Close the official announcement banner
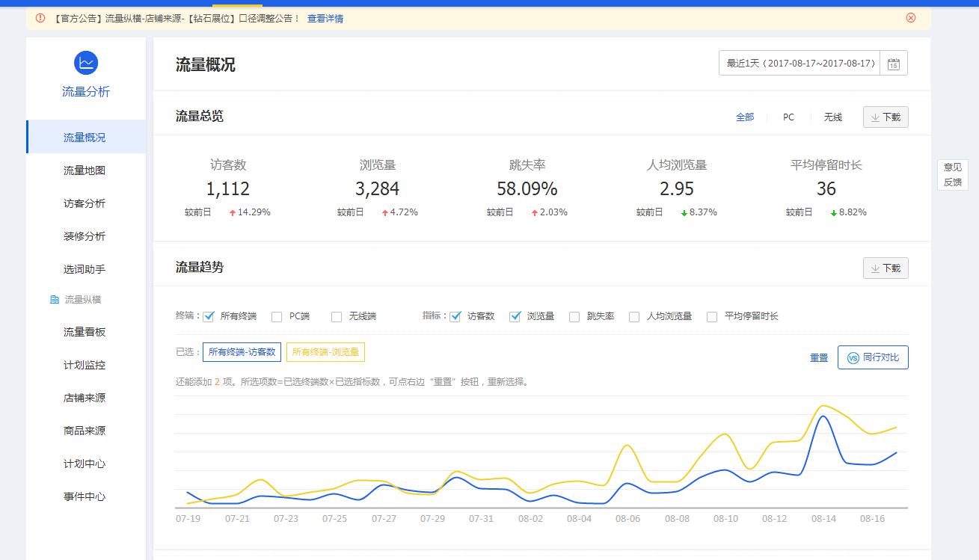Viewport: 979px width, 560px height. [910, 18]
